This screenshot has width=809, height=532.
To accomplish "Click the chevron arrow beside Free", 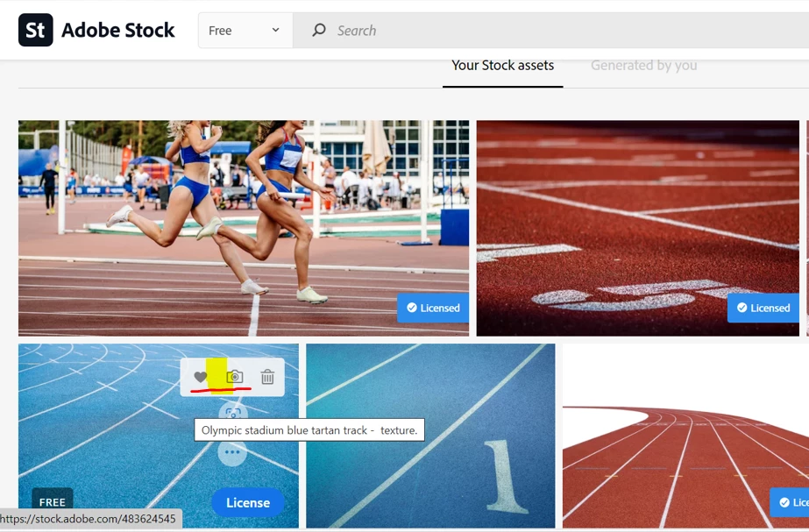I will click(275, 30).
